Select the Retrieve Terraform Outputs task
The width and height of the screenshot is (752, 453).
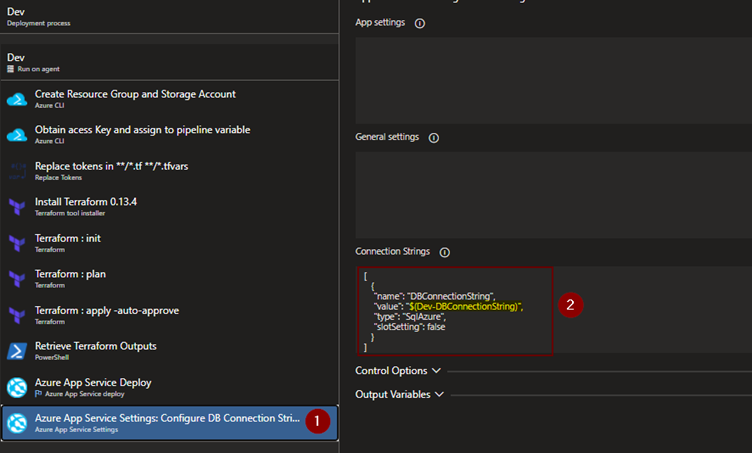[170, 351]
